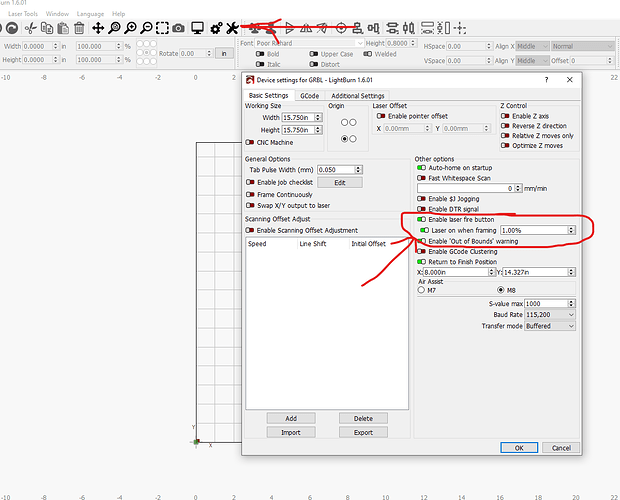The width and height of the screenshot is (620, 500).
Task: Click the Laser on when framing percentage spinner
Action: click(571, 230)
